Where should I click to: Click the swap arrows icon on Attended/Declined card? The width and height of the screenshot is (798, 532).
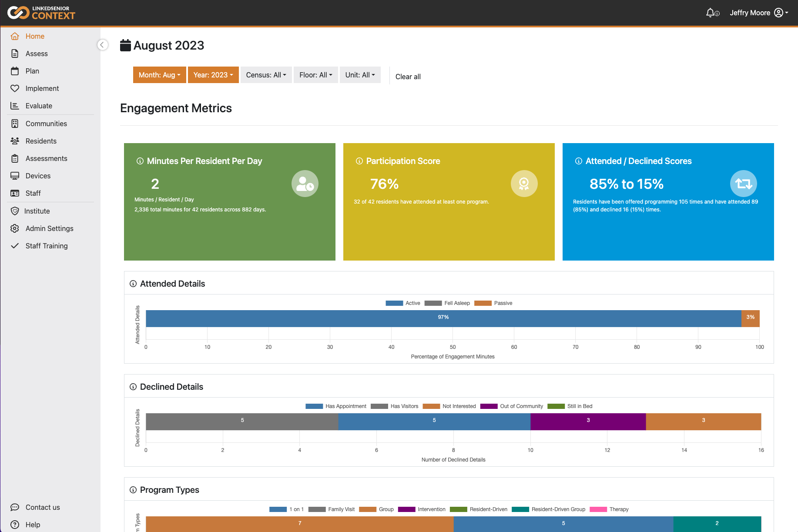pos(743,184)
